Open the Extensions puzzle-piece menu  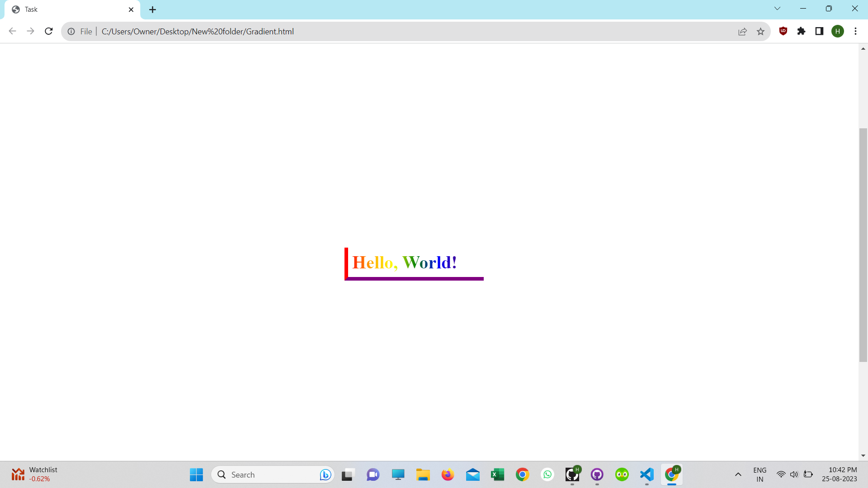click(802, 31)
